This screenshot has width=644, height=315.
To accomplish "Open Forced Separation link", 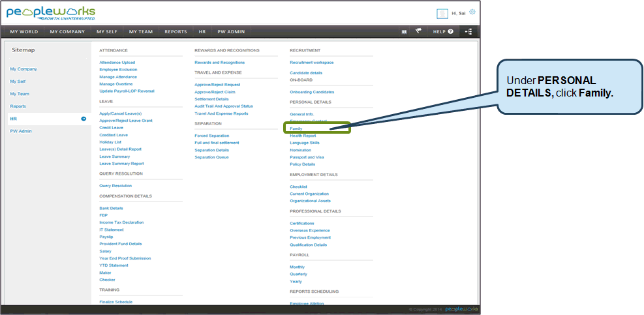I will point(212,136).
